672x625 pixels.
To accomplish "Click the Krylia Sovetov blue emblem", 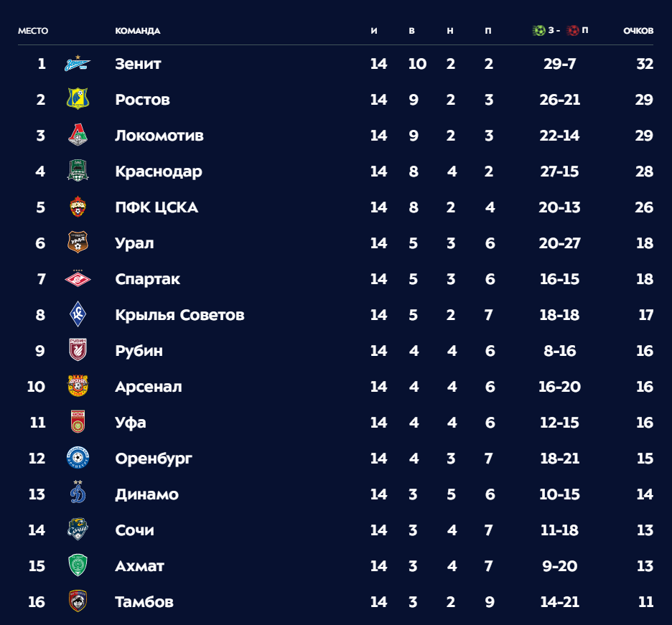I will (78, 314).
